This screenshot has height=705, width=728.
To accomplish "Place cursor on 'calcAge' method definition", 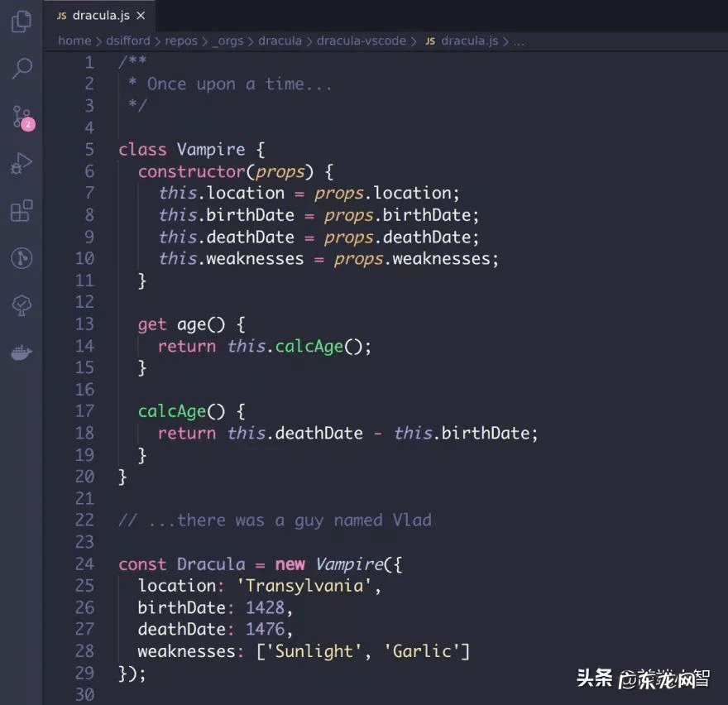I will 170,411.
